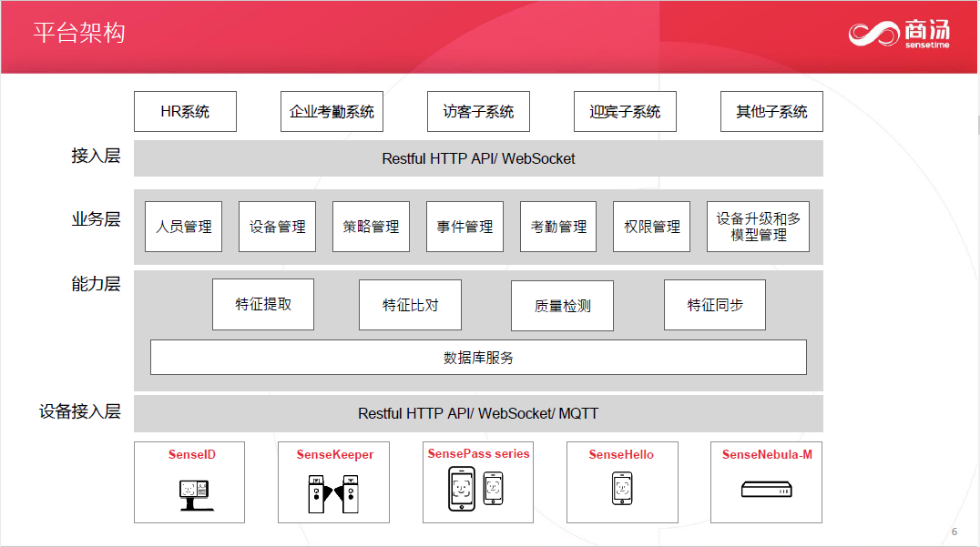Select the 考勤管理 module box
980x547 pixels.
coord(558,227)
